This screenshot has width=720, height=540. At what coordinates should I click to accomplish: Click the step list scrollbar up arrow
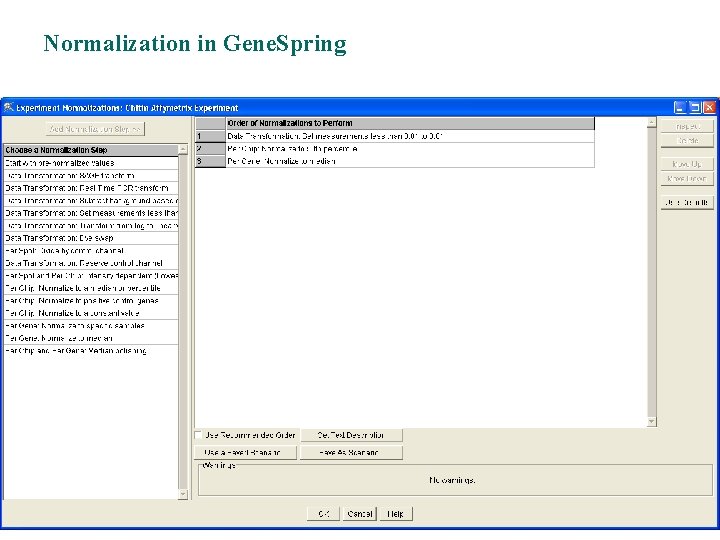pos(183,150)
